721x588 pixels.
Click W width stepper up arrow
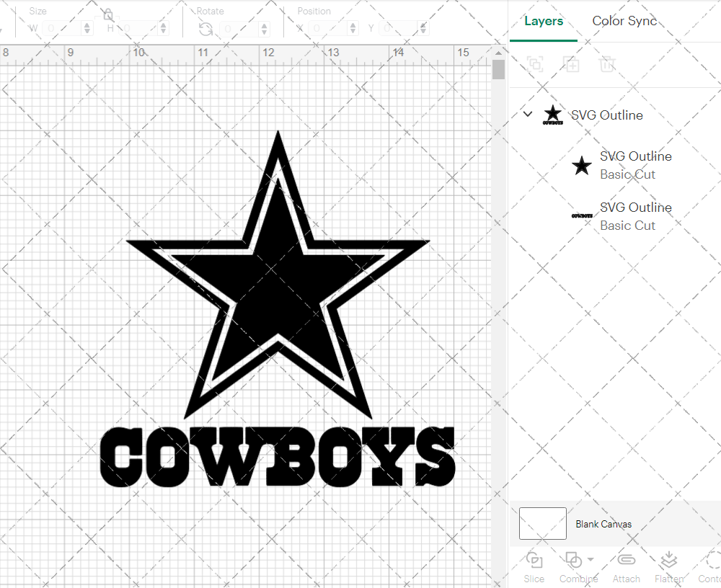(87, 24)
